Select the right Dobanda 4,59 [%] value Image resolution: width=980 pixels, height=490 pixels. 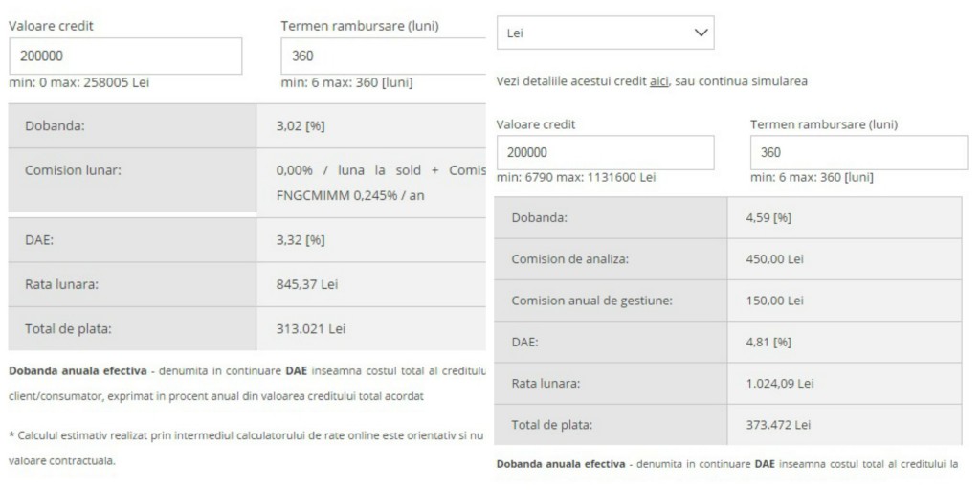click(768, 218)
